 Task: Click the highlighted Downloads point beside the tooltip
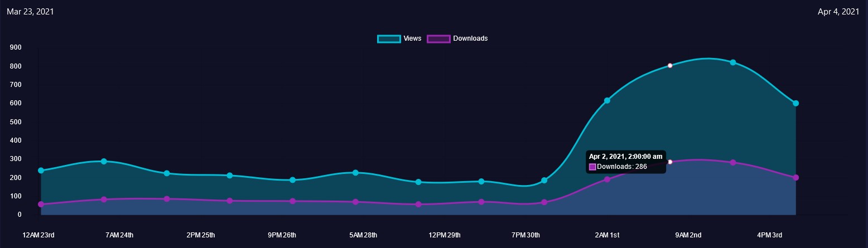click(x=670, y=162)
